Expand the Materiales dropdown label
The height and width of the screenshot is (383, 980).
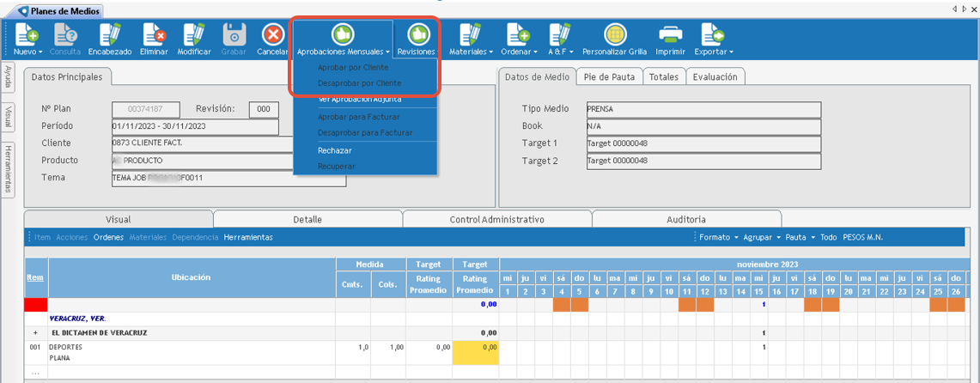click(x=472, y=52)
